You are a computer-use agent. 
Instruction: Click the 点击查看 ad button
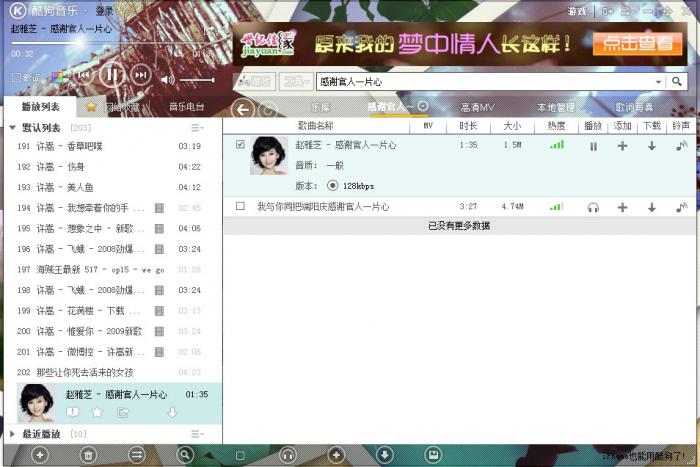click(x=637, y=43)
